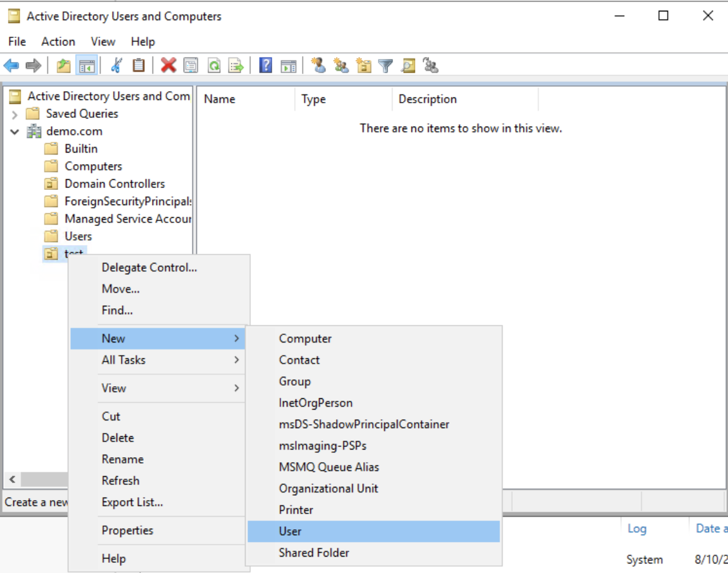Create new group via toolbar icon

(x=341, y=65)
